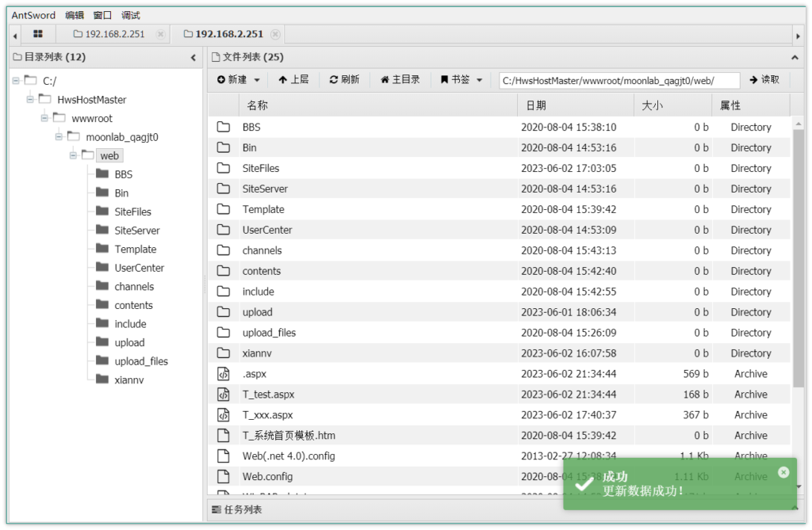Open the 窗口 menu
The image size is (812, 530).
point(102,15)
